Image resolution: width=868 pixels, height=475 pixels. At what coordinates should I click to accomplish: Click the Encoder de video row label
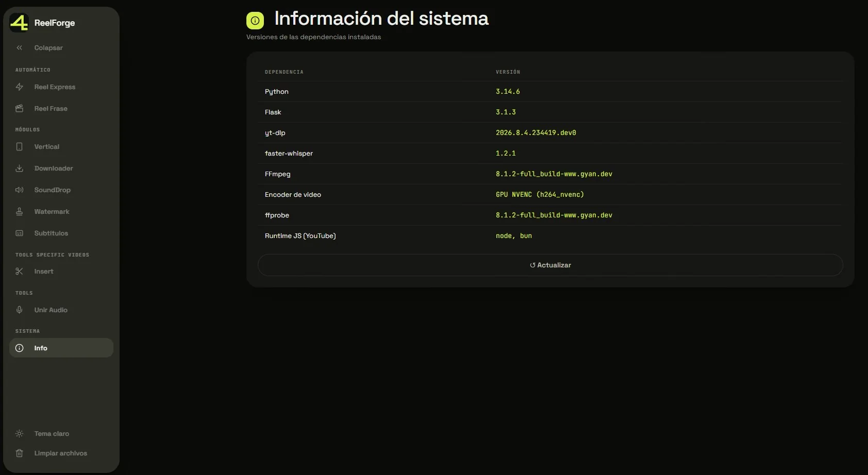click(x=293, y=195)
